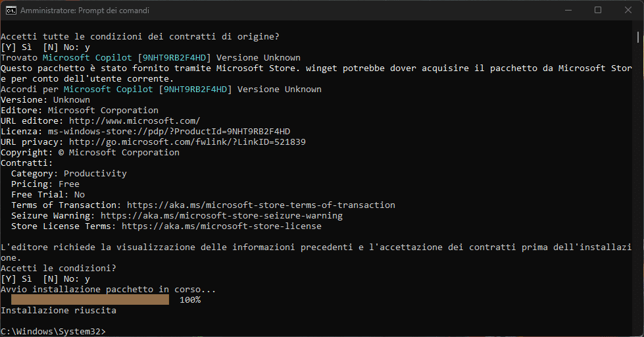The image size is (644, 337).
Task: Click the scrollbar down arrow
Action: 639,332
